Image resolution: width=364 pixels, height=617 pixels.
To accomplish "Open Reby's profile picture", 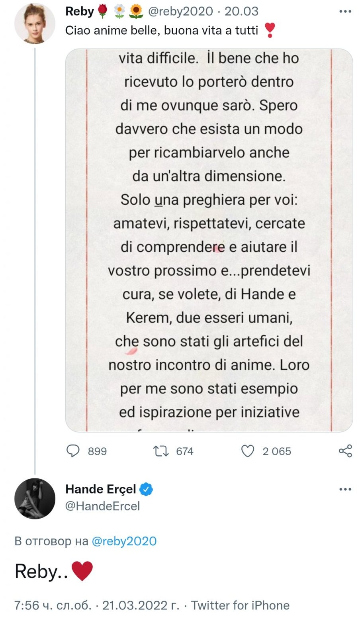I will 35,24.
